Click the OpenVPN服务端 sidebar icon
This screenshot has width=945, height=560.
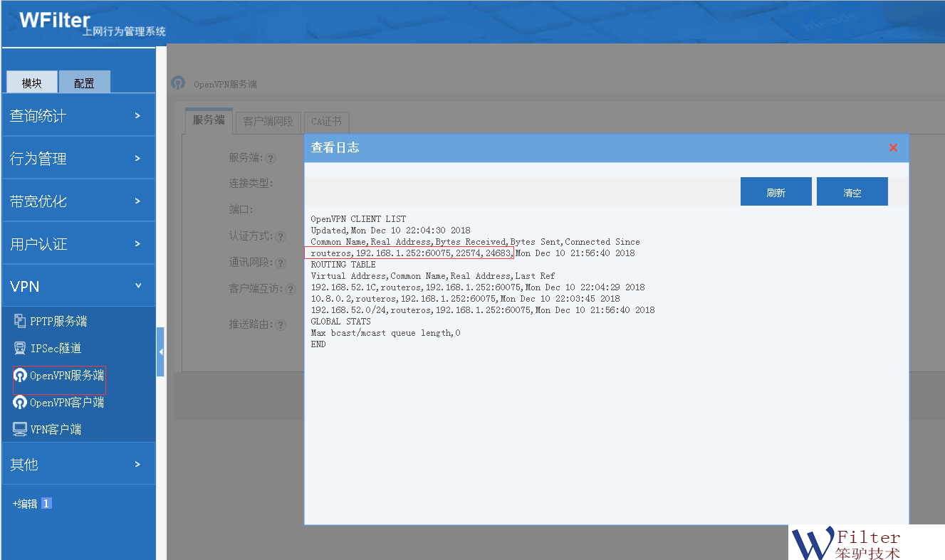(20, 376)
